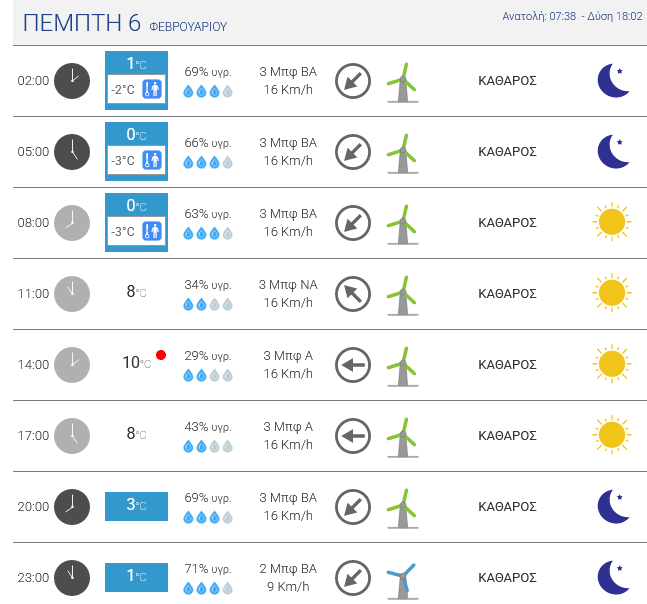Click the dark clock icon at 05:00

click(x=71, y=151)
